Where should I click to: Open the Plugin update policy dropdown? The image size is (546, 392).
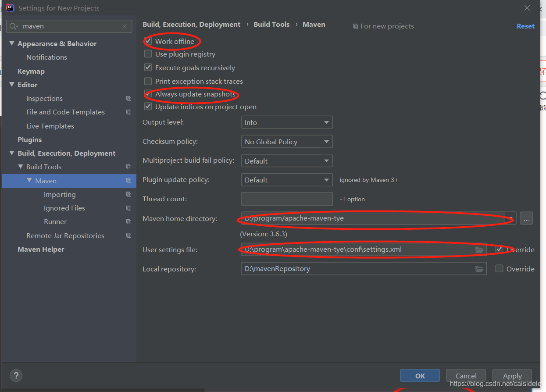(287, 180)
